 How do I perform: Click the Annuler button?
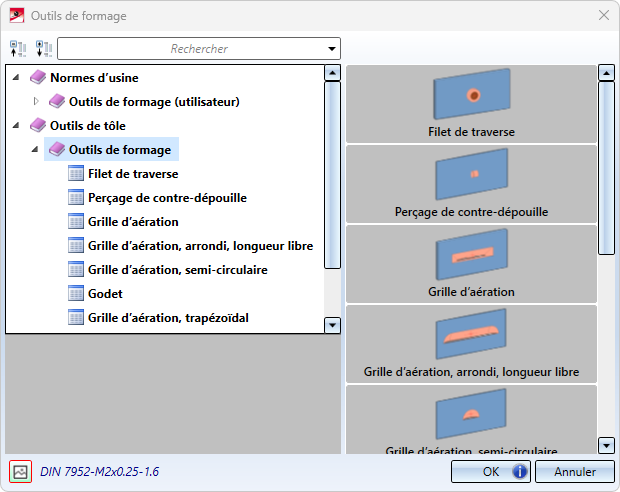[574, 471]
